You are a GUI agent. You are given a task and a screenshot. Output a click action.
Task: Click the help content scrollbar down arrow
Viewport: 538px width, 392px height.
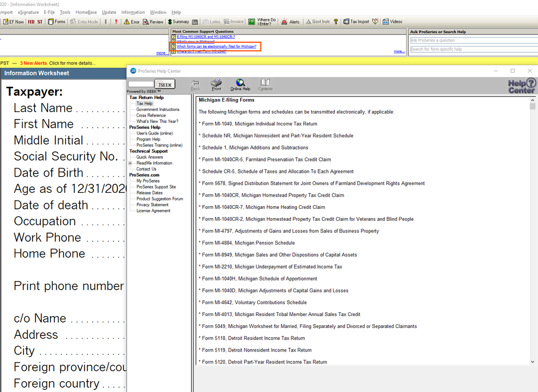(x=533, y=362)
